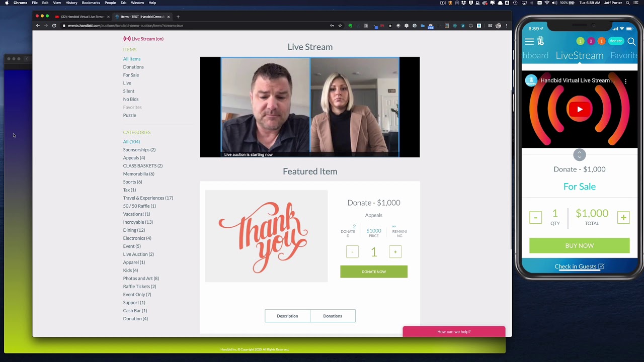Open Travel & Experiences (17) category

click(148, 198)
